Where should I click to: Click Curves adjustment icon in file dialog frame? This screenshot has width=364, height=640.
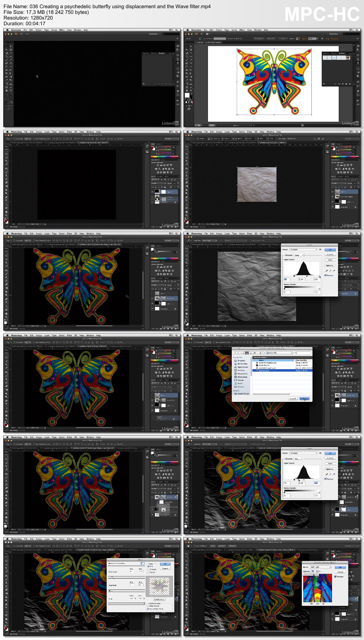tap(344, 369)
